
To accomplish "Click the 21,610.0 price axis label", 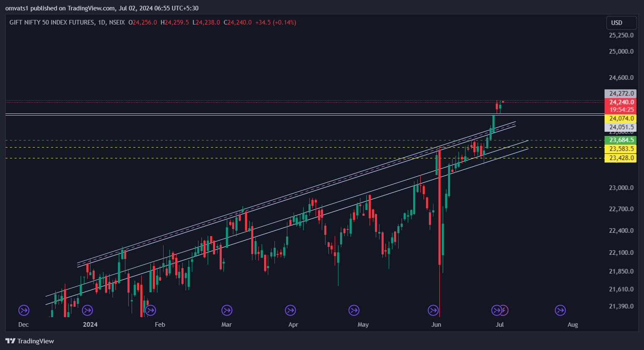I will pos(621,289).
